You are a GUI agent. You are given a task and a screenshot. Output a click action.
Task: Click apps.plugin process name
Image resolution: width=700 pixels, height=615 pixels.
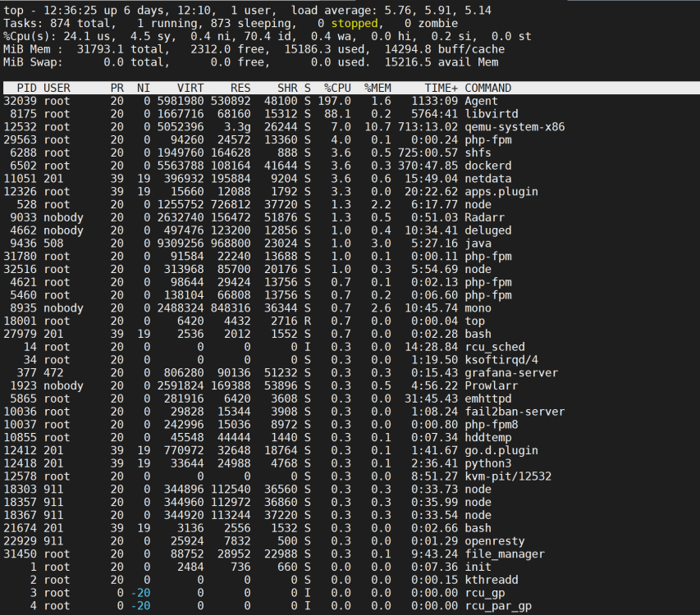point(501,191)
